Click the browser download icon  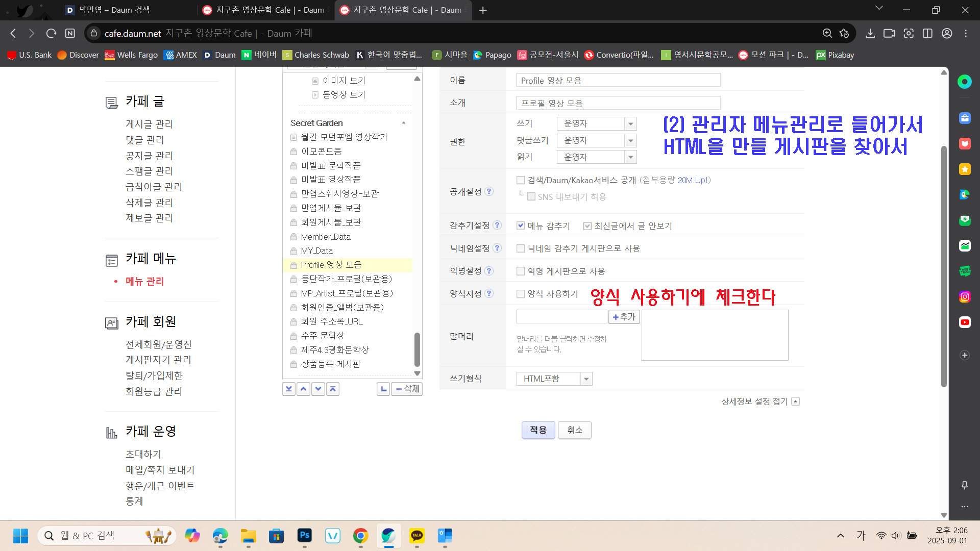(870, 33)
